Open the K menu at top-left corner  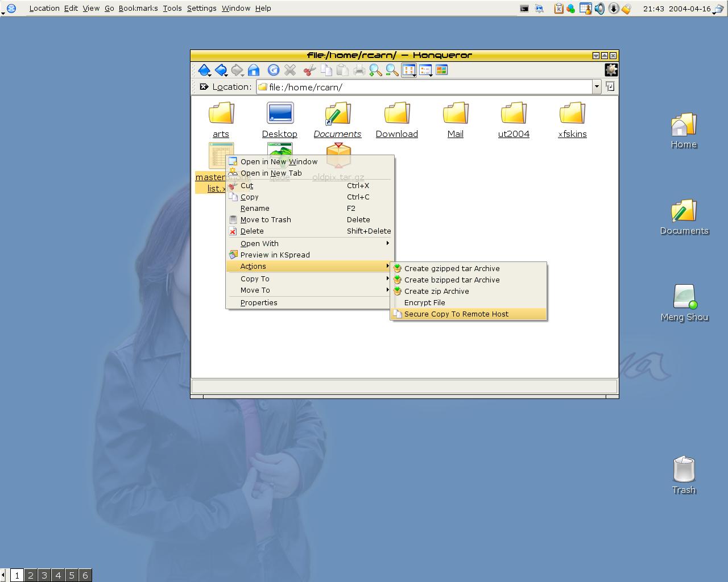[x=11, y=8]
